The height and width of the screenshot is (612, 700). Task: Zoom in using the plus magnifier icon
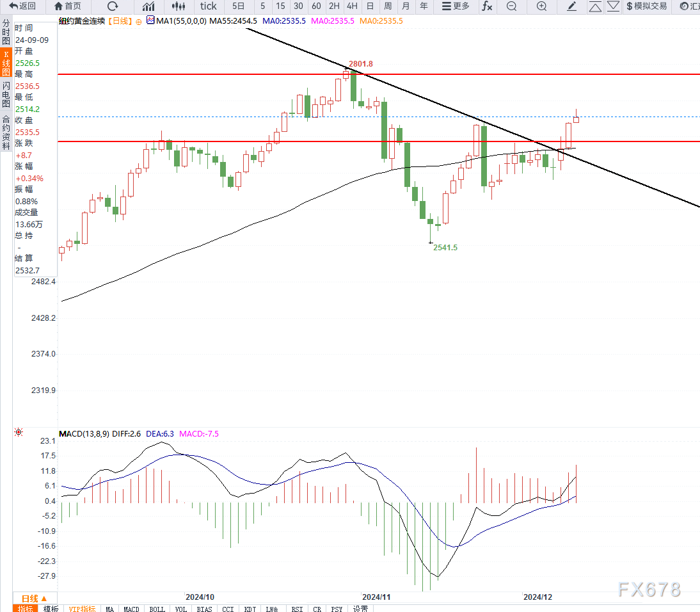[541, 6]
